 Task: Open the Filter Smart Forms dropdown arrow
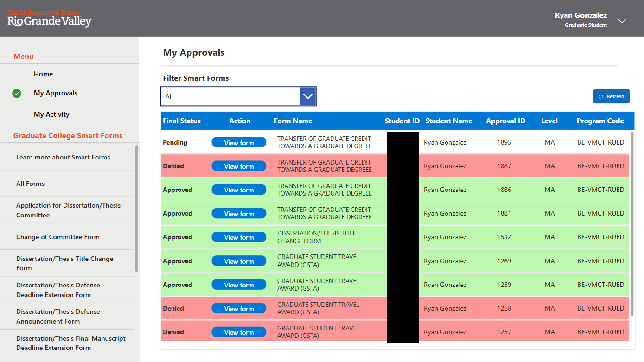tap(308, 96)
